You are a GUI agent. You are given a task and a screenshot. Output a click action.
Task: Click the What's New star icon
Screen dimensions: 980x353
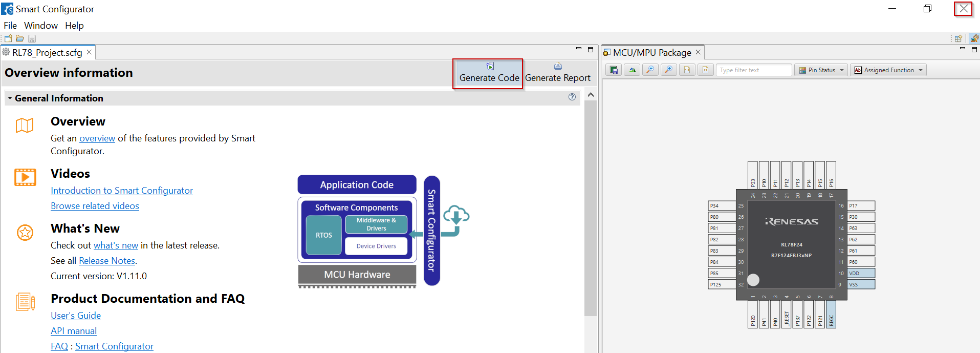pyautogui.click(x=25, y=233)
